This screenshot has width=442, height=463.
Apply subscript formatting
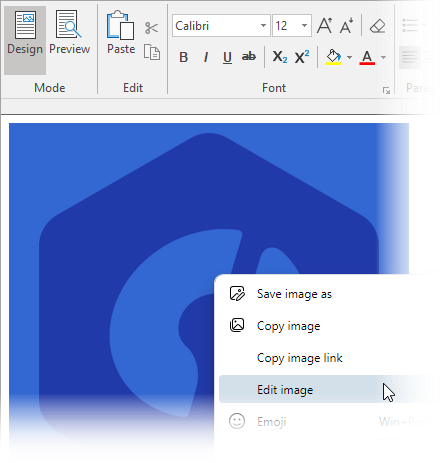point(280,57)
